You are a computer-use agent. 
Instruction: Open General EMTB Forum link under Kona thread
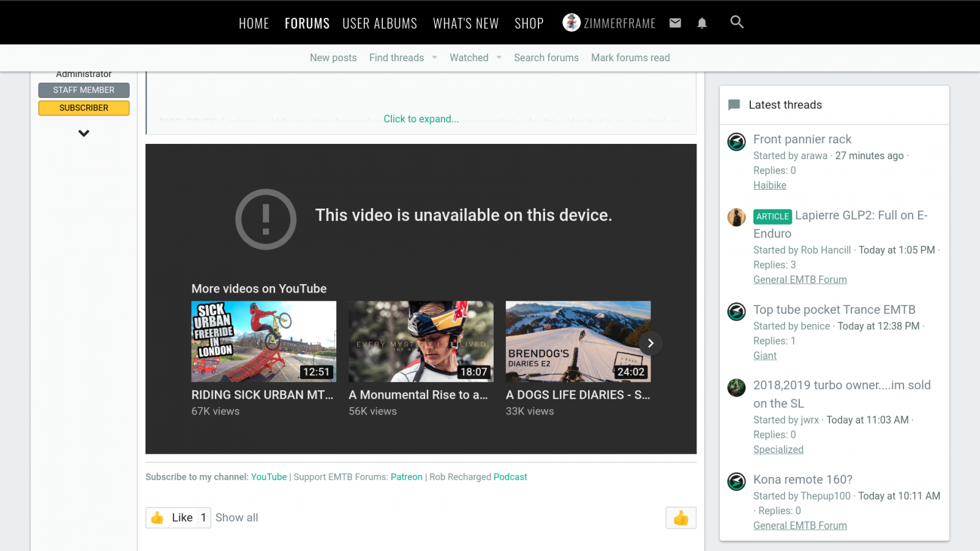[x=800, y=525]
